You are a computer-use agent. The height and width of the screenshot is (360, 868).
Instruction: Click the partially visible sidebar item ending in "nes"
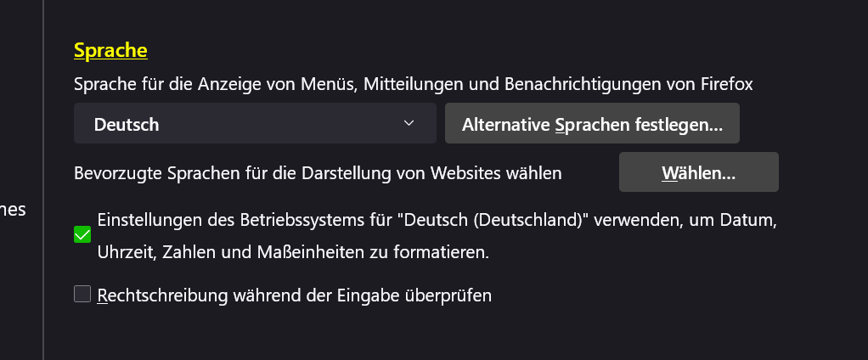(13, 210)
